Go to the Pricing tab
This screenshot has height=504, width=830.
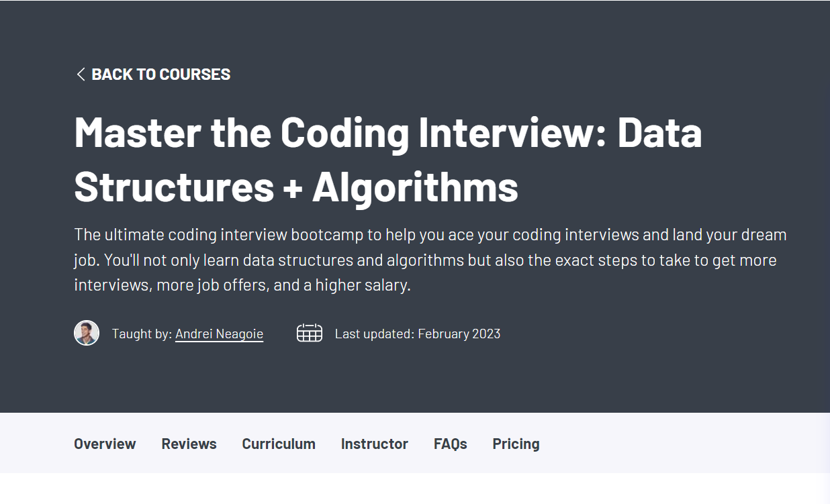coord(516,444)
